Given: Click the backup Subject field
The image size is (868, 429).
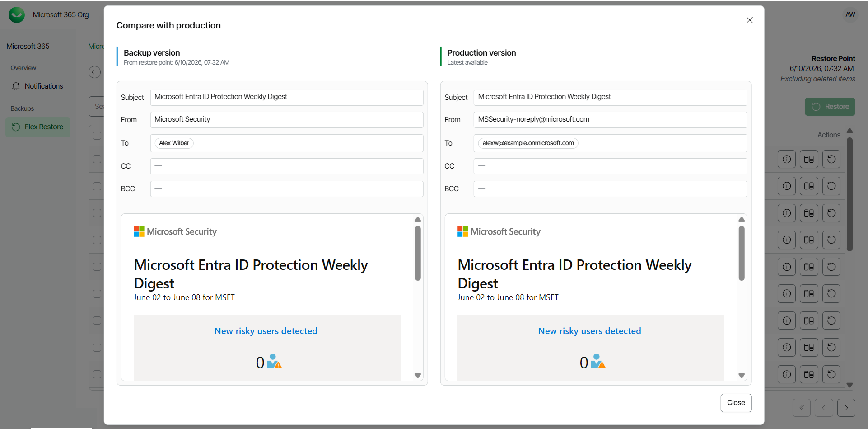Looking at the screenshot, I should point(286,97).
